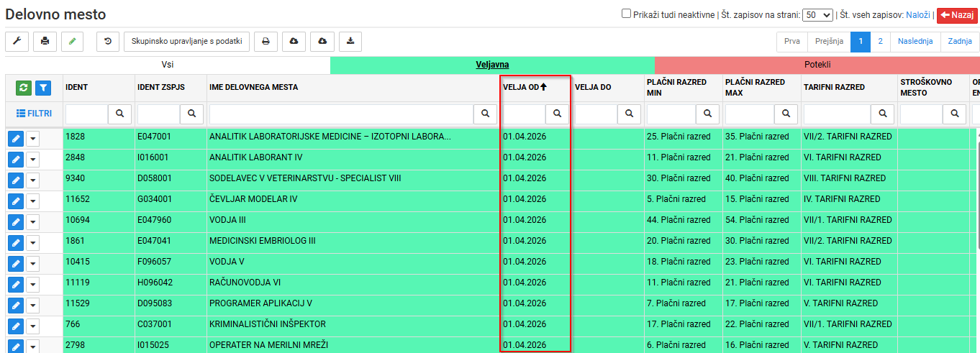This screenshot has width=980, height=353.
Task: Edit row 1861 MEDICINSKI EMBRIOLOG III pencil icon
Action: click(x=16, y=243)
